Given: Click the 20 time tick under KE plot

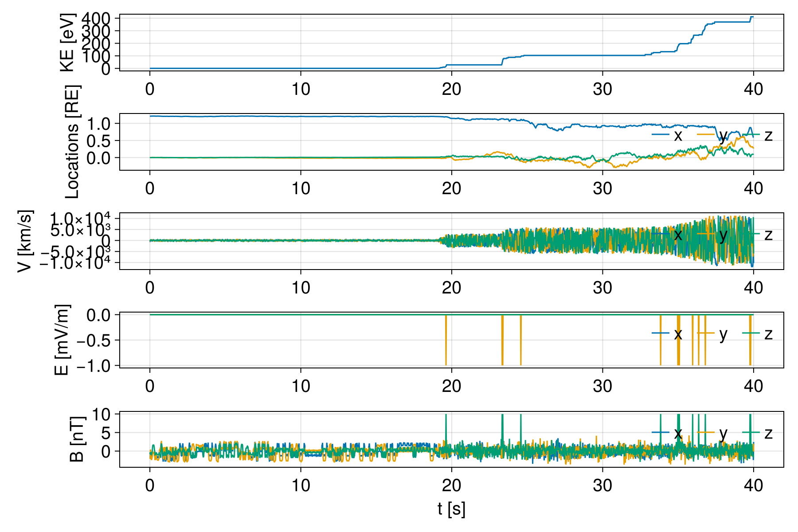Looking at the screenshot, I should [451, 89].
